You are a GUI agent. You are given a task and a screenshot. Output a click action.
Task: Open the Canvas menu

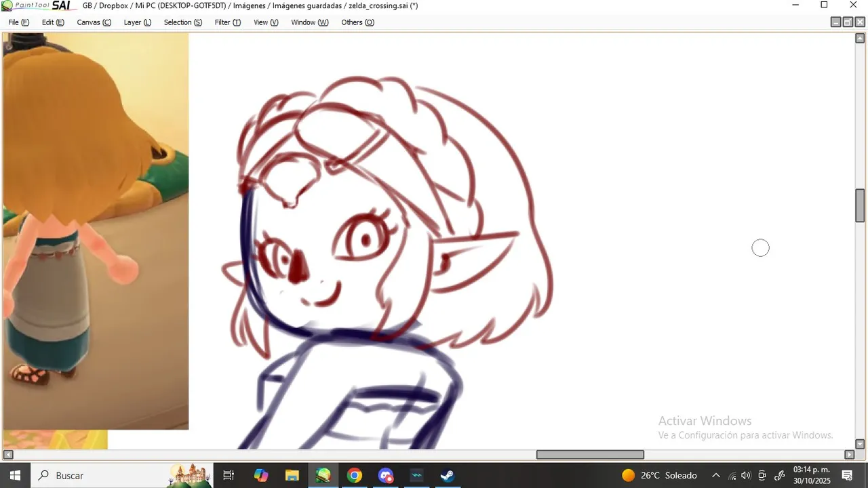94,22
